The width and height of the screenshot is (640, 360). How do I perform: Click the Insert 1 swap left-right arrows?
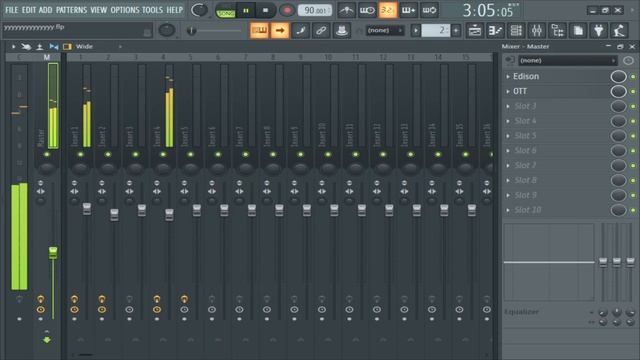coord(74,191)
